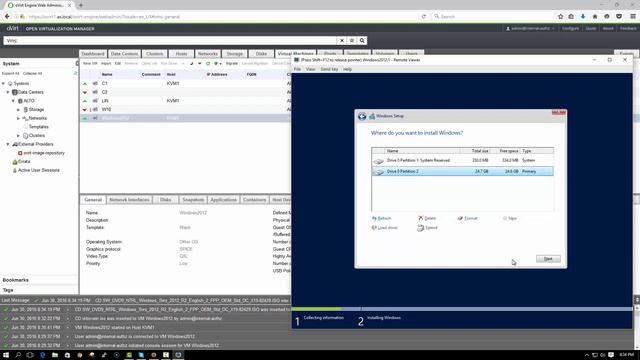Click the suspend moon toolbar icon
Viewport: 640px width, 360px height.
[191, 64]
